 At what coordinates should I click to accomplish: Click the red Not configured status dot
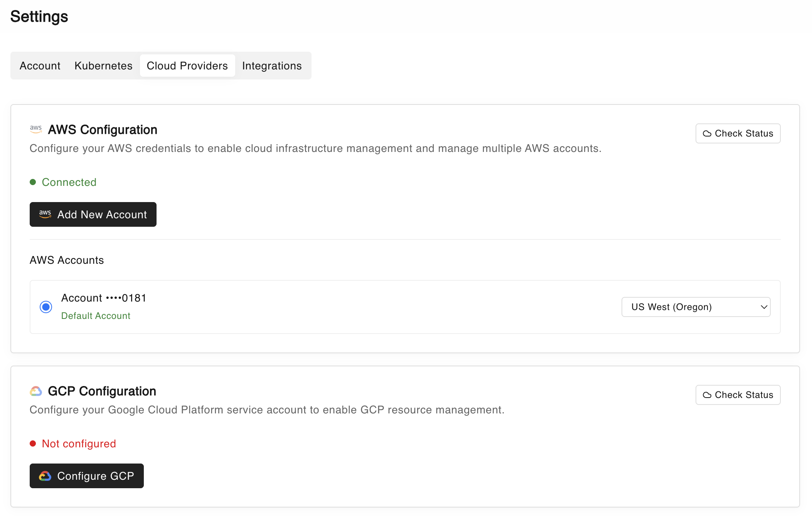click(x=33, y=443)
